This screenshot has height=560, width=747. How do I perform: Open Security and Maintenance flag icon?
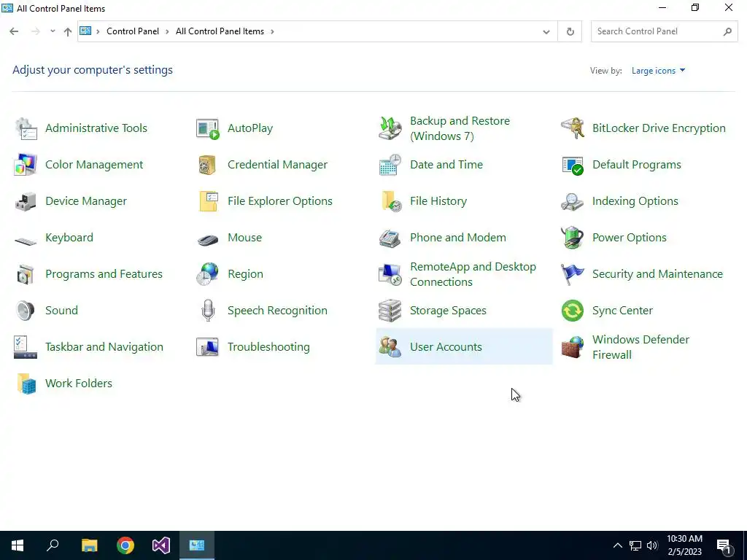coord(573,274)
